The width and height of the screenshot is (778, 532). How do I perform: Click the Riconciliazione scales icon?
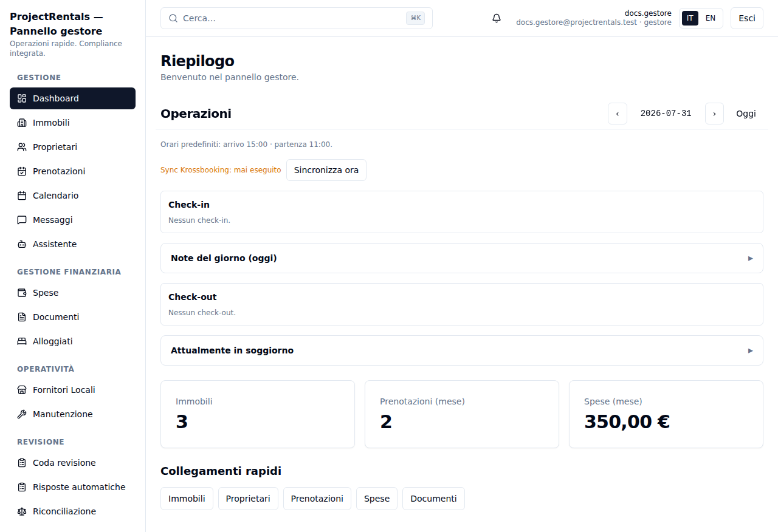[22, 511]
